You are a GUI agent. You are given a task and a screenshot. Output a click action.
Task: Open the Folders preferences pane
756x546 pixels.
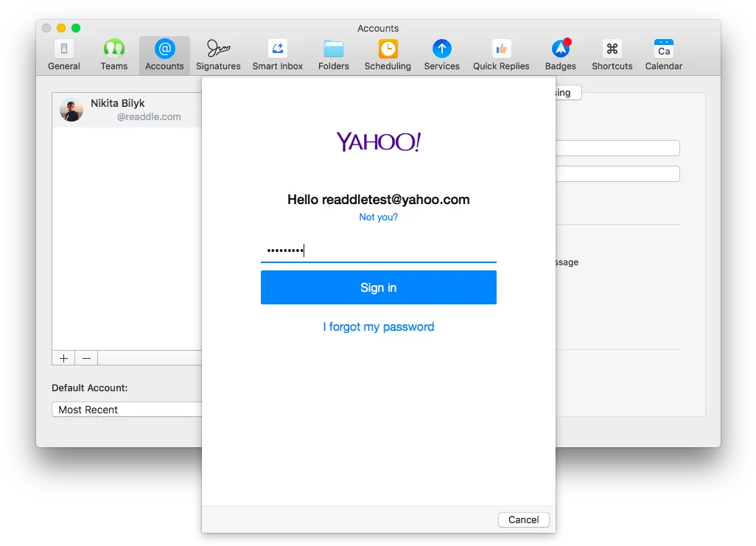tap(334, 55)
